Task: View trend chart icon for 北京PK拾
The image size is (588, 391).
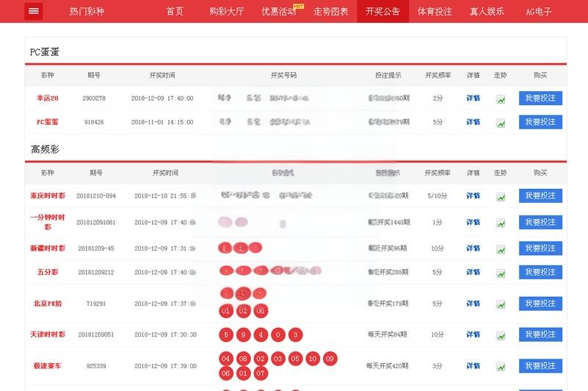Action: (501, 304)
